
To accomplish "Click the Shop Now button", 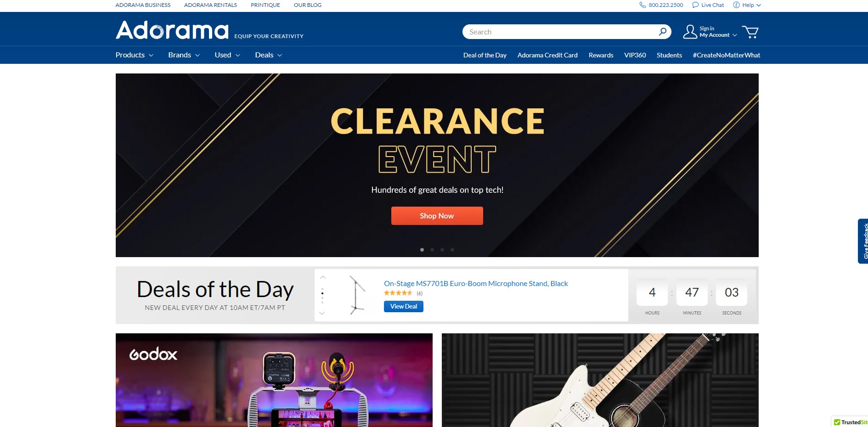I will 437,216.
